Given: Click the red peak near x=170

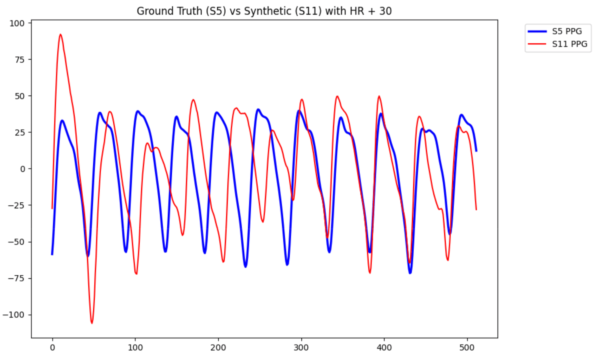Looking at the screenshot, I should [193, 100].
